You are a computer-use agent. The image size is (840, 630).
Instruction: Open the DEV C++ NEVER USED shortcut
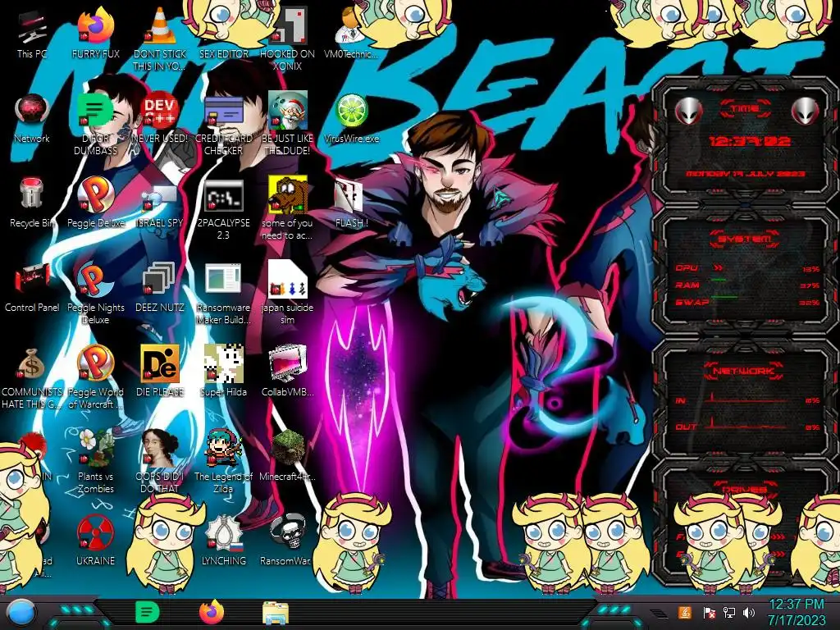[160, 111]
